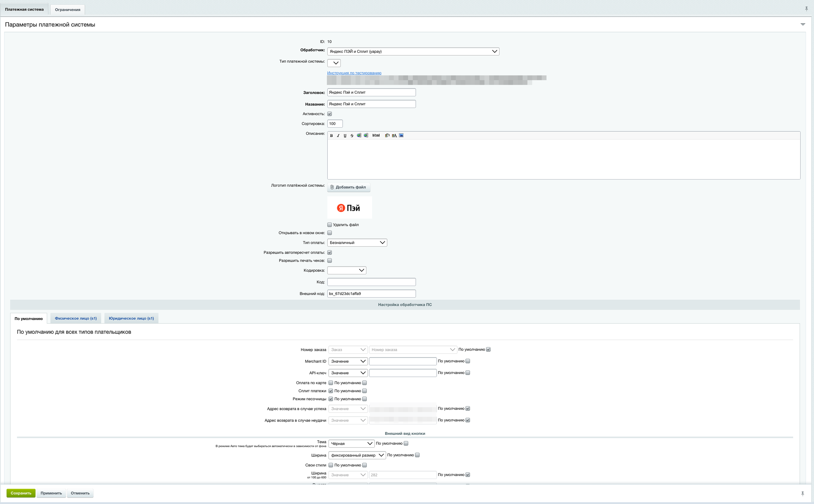The image size is (814, 504).
Task: Apply italic formatting in the description toolbar
Action: [338, 135]
